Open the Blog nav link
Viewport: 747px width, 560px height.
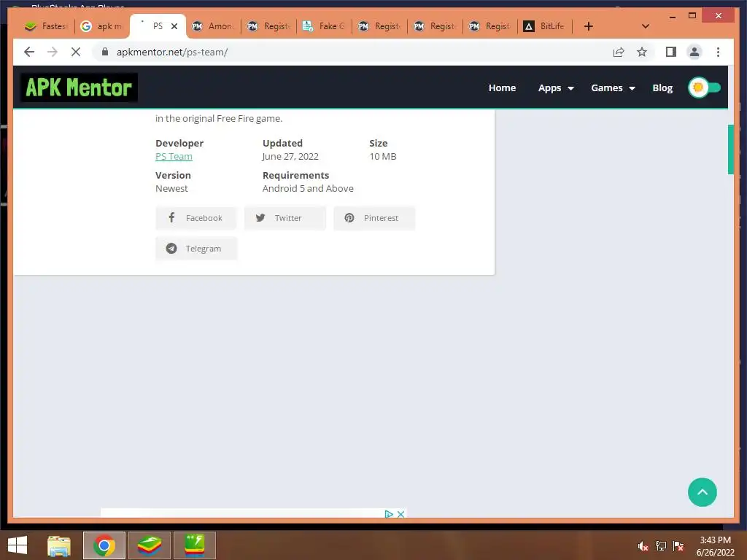(662, 87)
